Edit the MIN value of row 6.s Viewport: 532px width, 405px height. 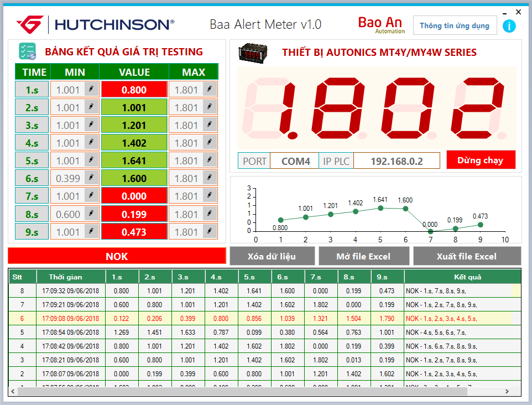coord(68,179)
